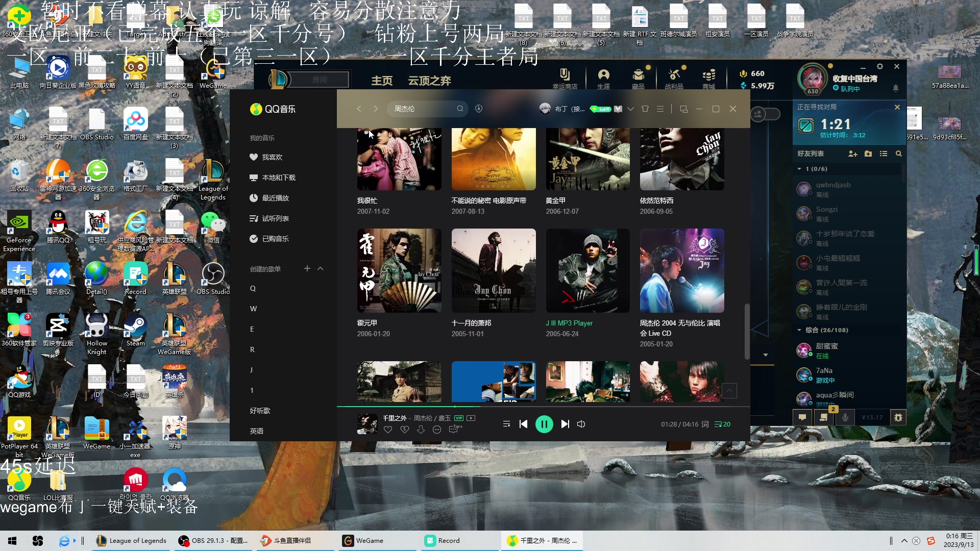Go back with the left arrow in QQ Music
The image size is (980, 551).
pos(359,109)
